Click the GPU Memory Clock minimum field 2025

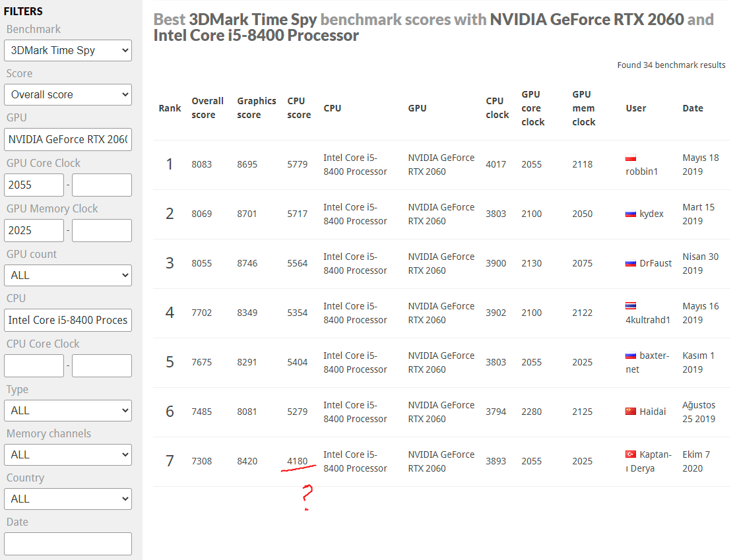tap(34, 231)
